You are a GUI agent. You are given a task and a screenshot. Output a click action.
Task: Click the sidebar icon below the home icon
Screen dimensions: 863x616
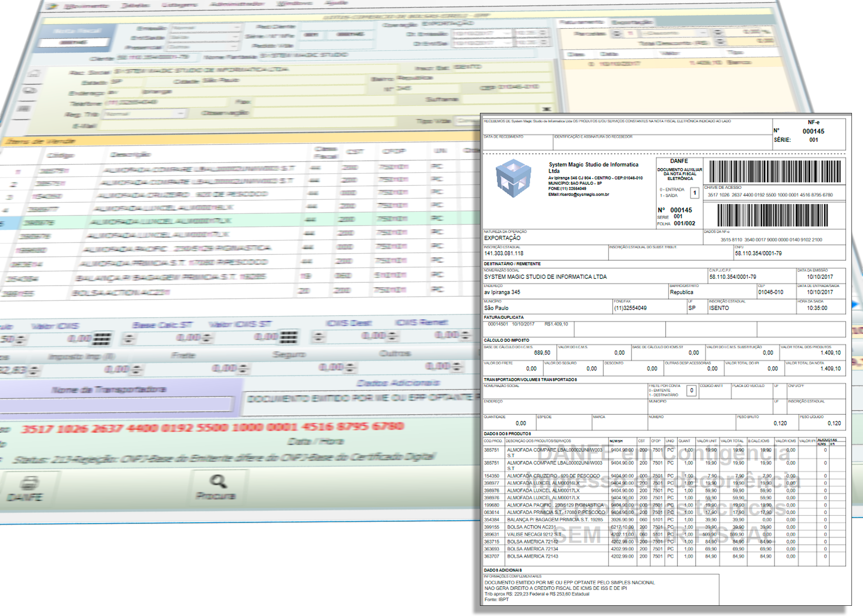click(30, 90)
